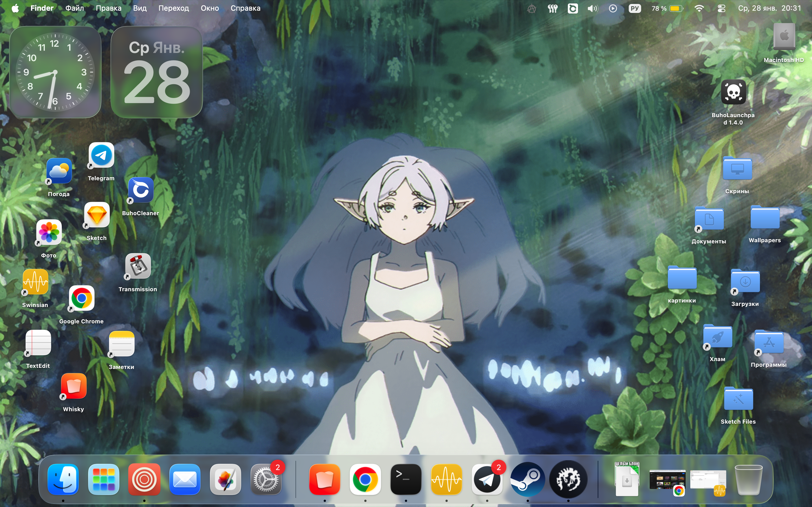Click the calendar widget showing 28

tap(157, 72)
